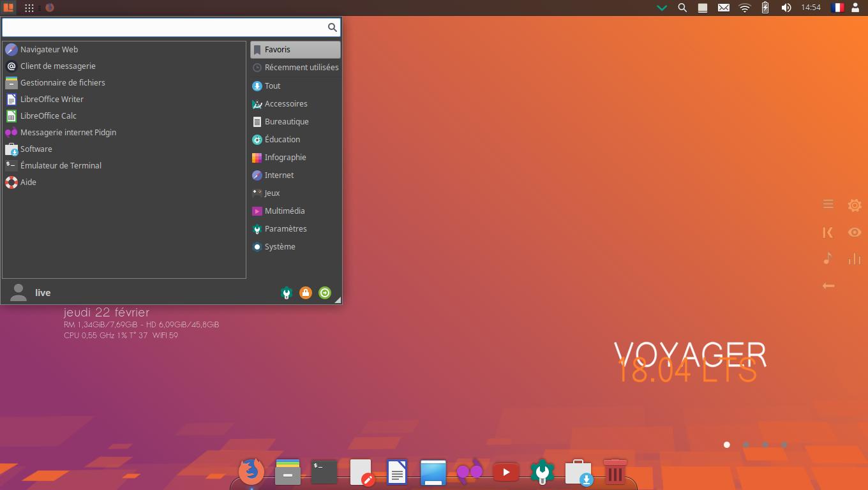Viewport: 868px width, 490px height.
Task: Open Messagerie internet Pidgin
Action: 124,132
